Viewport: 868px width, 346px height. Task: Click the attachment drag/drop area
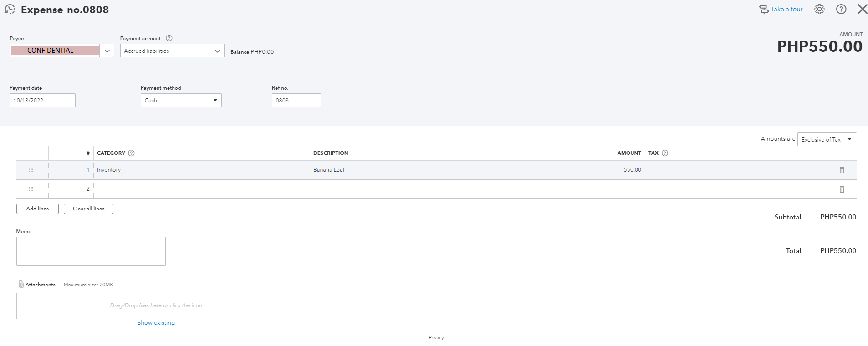pyautogui.click(x=156, y=305)
